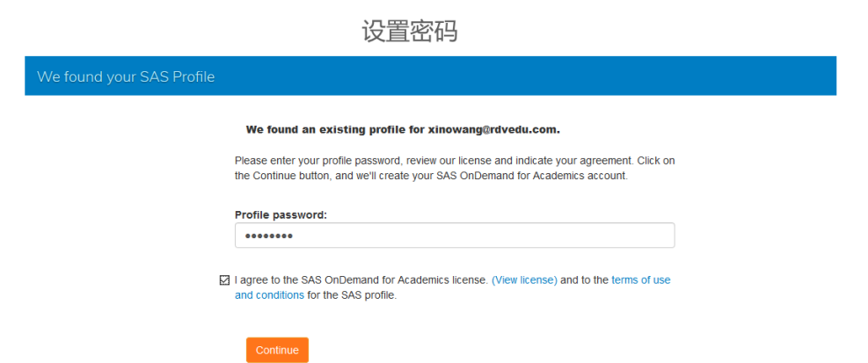868x363 pixels.
Task: Click the masked password dots
Action: point(268,236)
